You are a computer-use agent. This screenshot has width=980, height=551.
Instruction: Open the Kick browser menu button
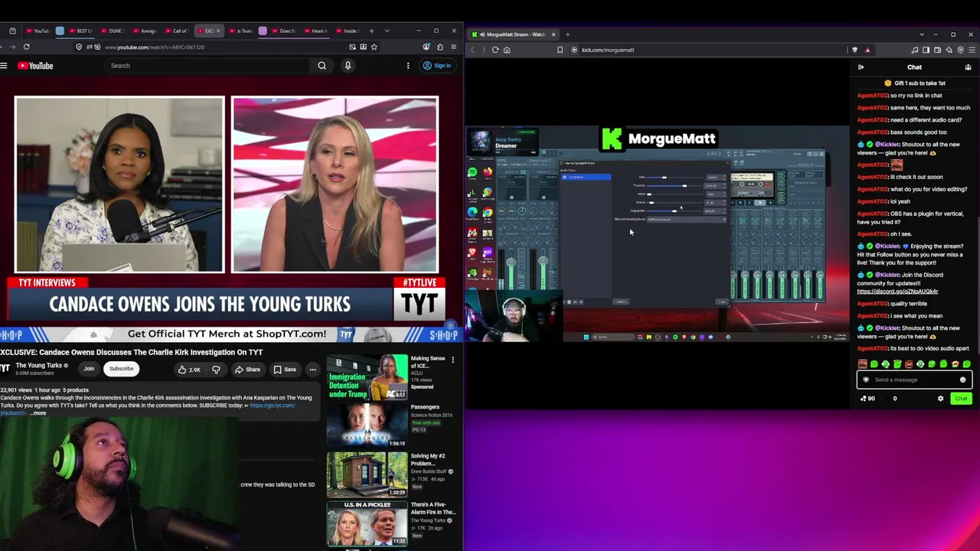[972, 50]
